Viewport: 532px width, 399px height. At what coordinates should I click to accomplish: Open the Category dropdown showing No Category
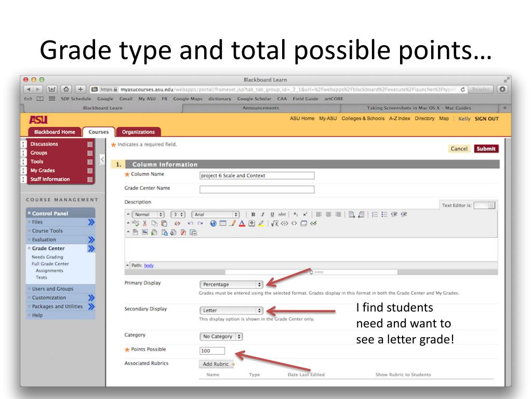pos(221,337)
